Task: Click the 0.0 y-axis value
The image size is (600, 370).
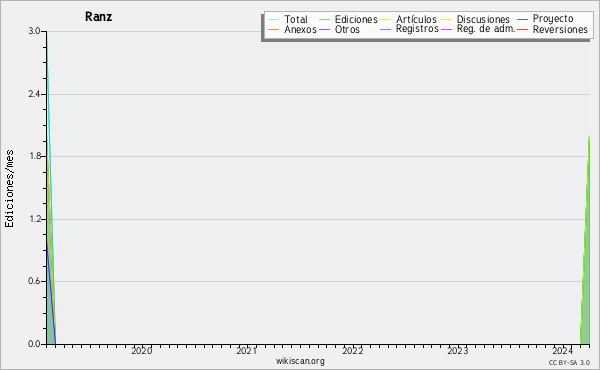Action: point(34,344)
